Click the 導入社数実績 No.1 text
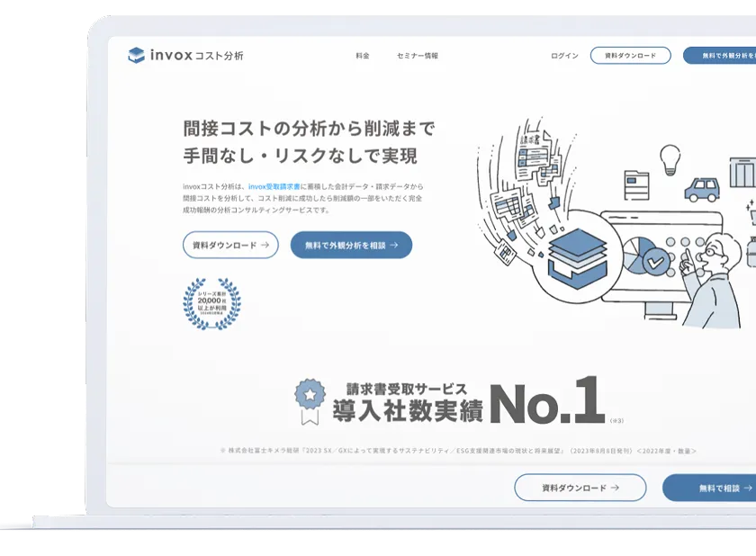This screenshot has width=756, height=556. point(468,401)
